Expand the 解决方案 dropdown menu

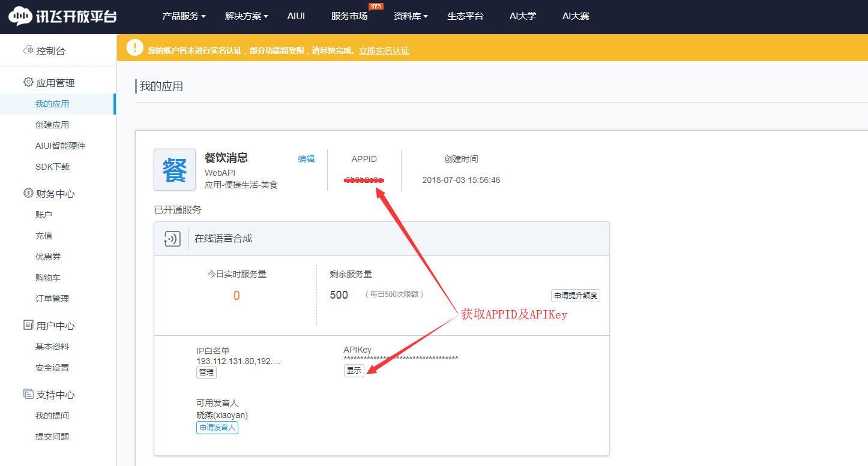[246, 16]
